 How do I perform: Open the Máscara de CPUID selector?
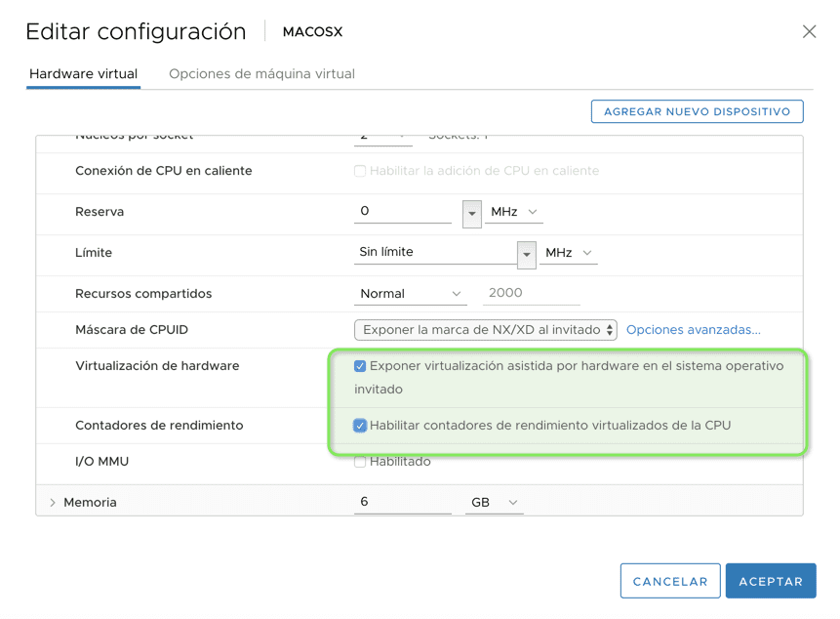pyautogui.click(x=485, y=330)
